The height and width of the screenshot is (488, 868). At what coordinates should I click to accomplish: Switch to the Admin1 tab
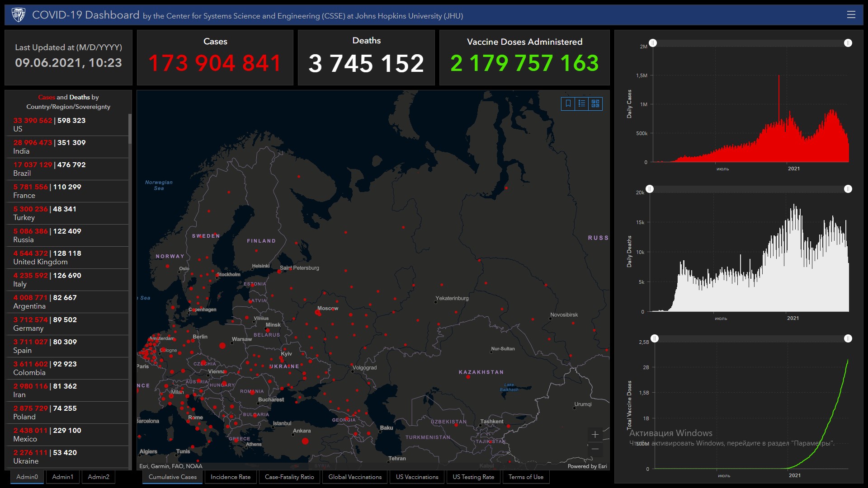(62, 477)
